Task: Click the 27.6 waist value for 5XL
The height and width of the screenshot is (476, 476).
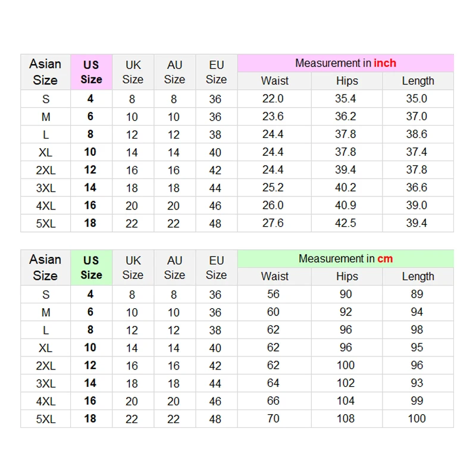Action: pos(274,223)
